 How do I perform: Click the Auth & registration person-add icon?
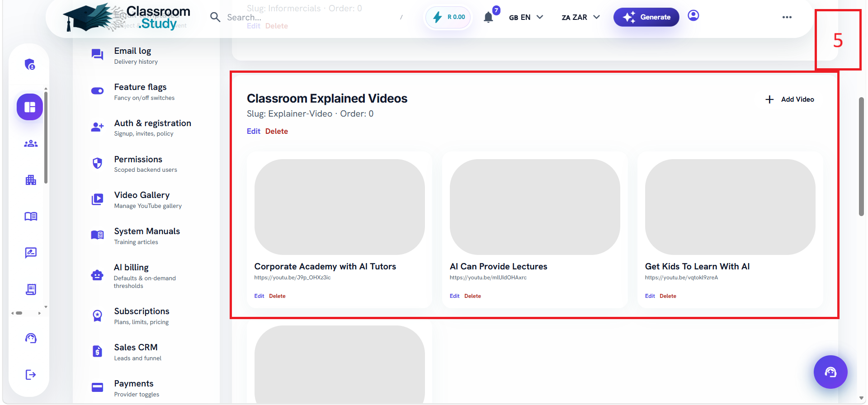click(97, 127)
